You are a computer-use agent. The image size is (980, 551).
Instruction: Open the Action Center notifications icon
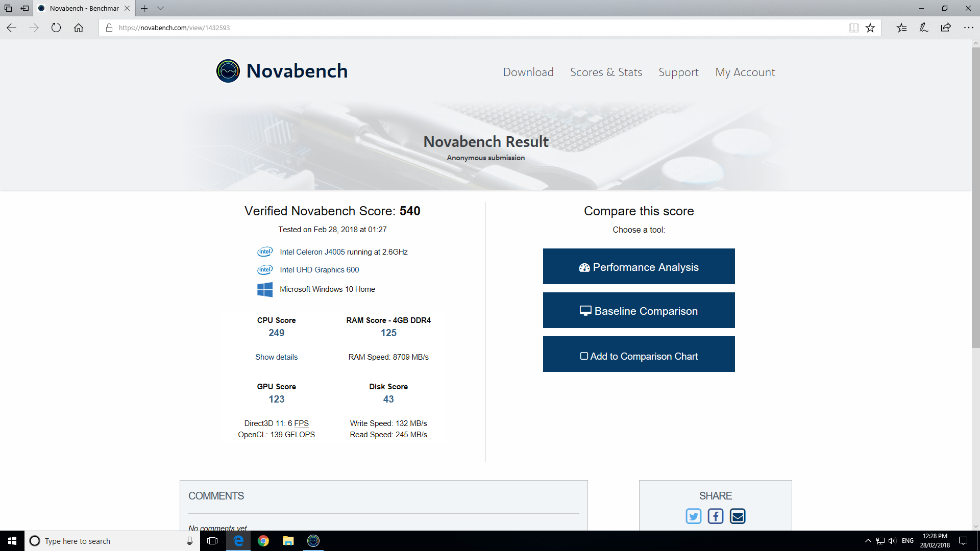963,541
